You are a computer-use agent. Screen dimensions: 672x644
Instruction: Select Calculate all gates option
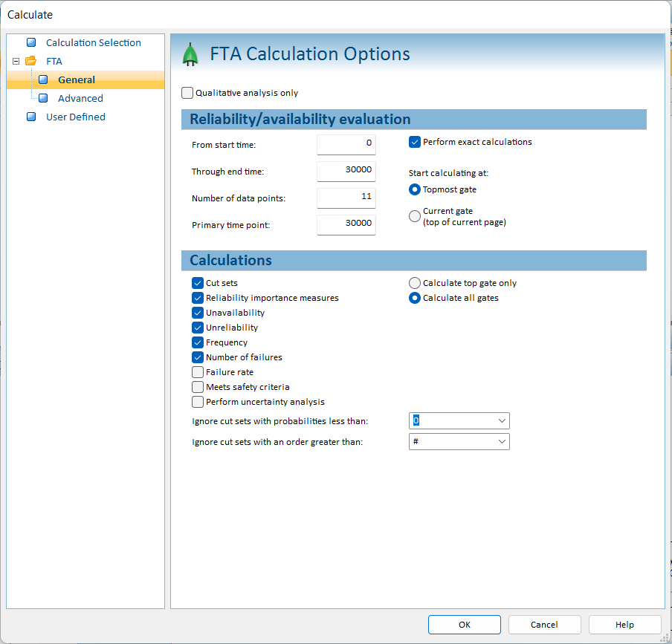point(415,298)
